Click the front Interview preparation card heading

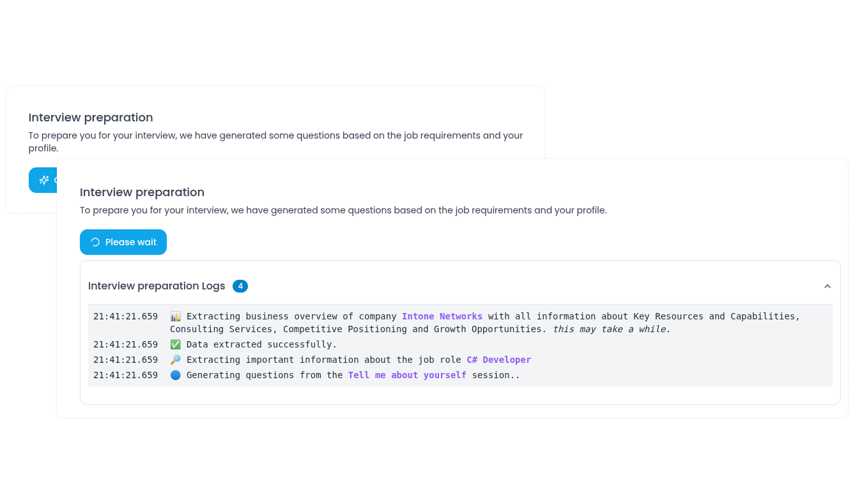pos(142,192)
